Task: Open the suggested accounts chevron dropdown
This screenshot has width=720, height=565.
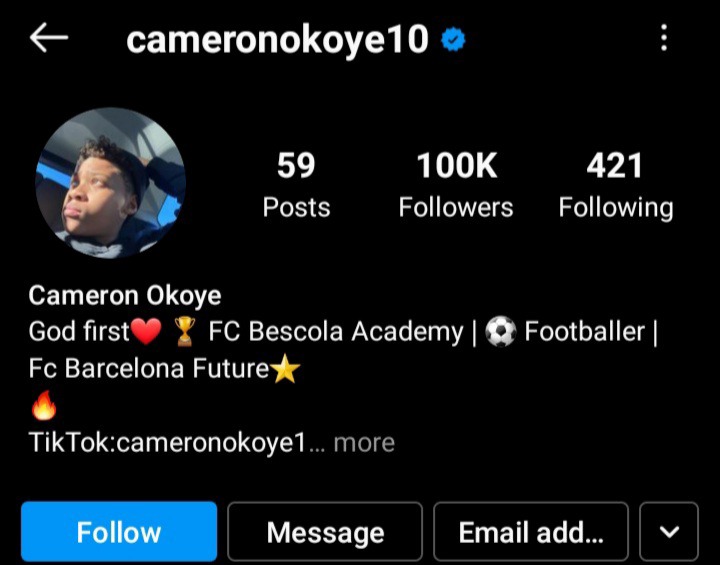Action: 669,532
